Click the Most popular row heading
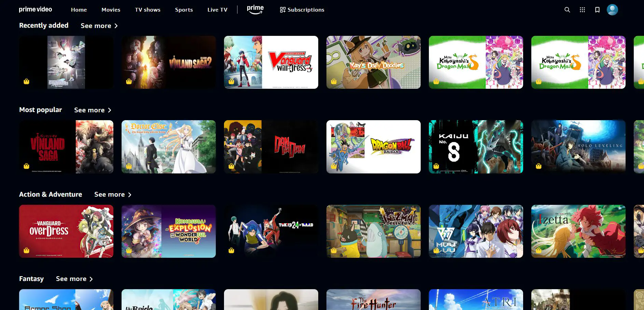Image resolution: width=644 pixels, height=310 pixels. [x=41, y=110]
